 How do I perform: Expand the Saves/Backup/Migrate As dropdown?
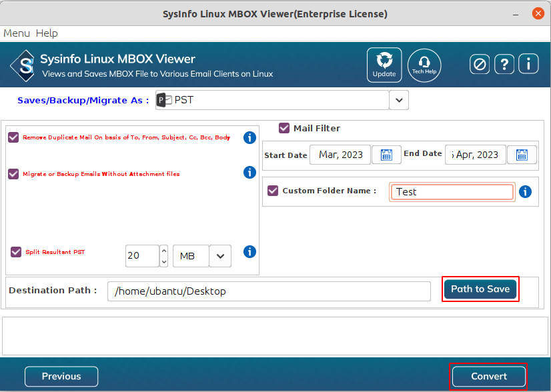tap(399, 100)
